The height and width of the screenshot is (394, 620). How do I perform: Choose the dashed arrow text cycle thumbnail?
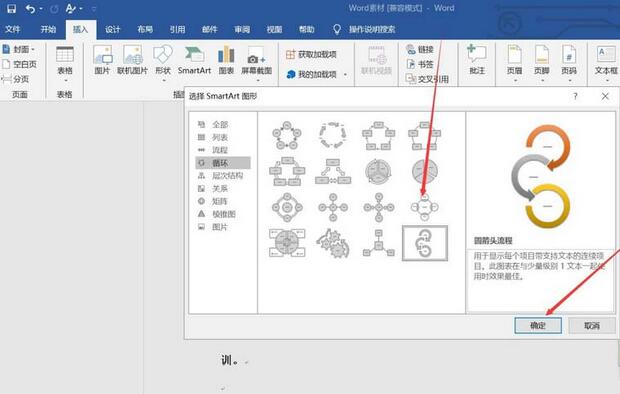pos(333,135)
